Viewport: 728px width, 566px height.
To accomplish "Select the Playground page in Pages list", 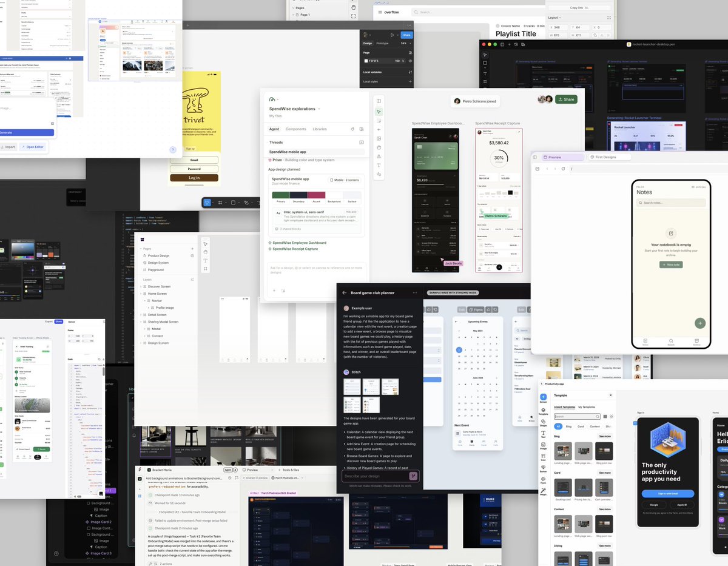I will [156, 269].
